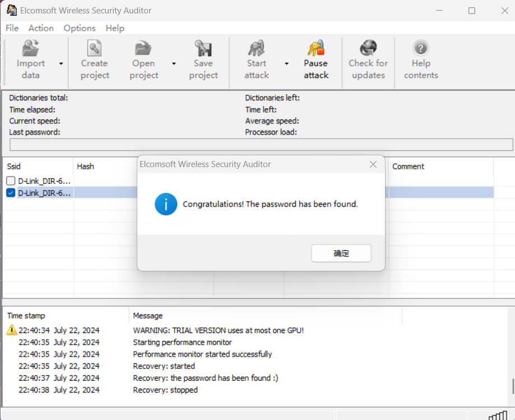Click the 'Dictionaries total:' label
This screenshot has width=515, height=420.
pos(39,98)
